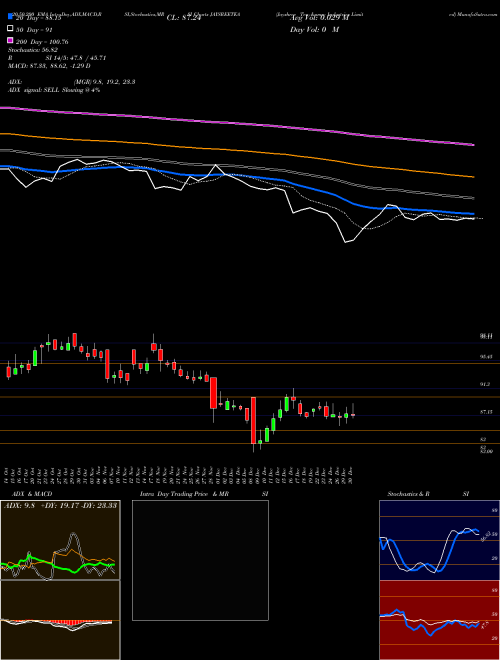This screenshot has width=500, height=660.
Task: Click the blue Stochastics chart panel
Action: (x=439, y=540)
